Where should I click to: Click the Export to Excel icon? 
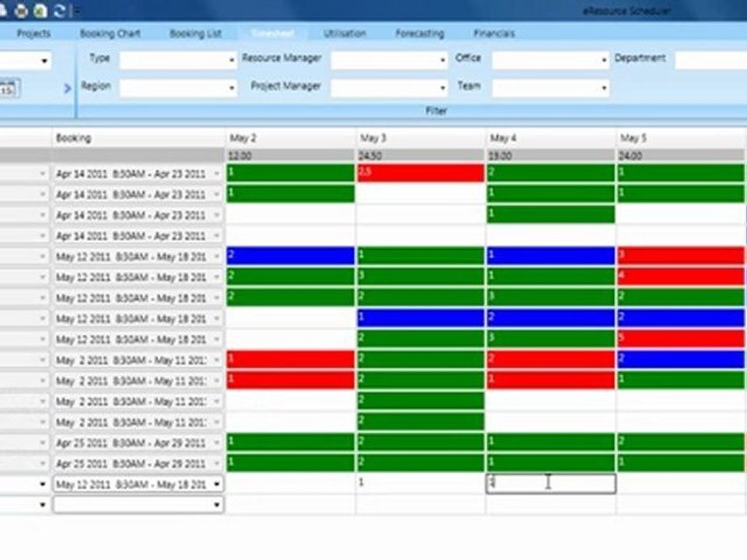point(41,10)
